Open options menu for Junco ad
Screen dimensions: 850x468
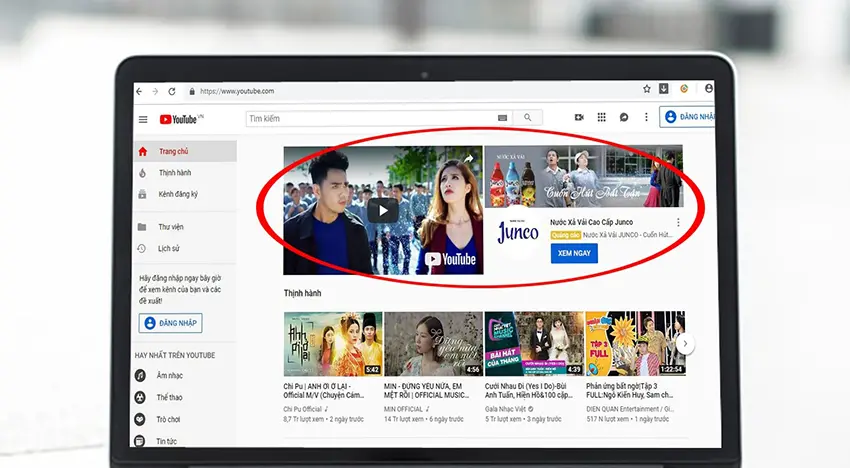pos(678,222)
